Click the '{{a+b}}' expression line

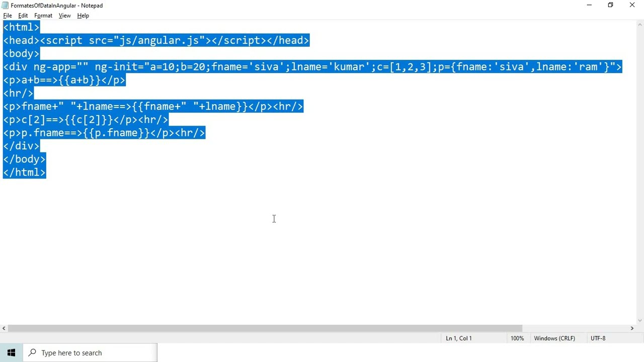(64, 80)
